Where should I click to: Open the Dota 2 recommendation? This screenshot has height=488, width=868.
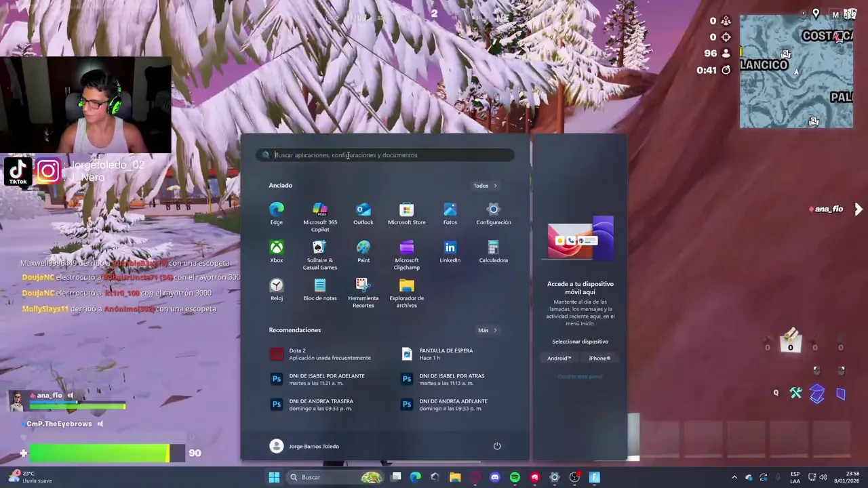point(320,354)
